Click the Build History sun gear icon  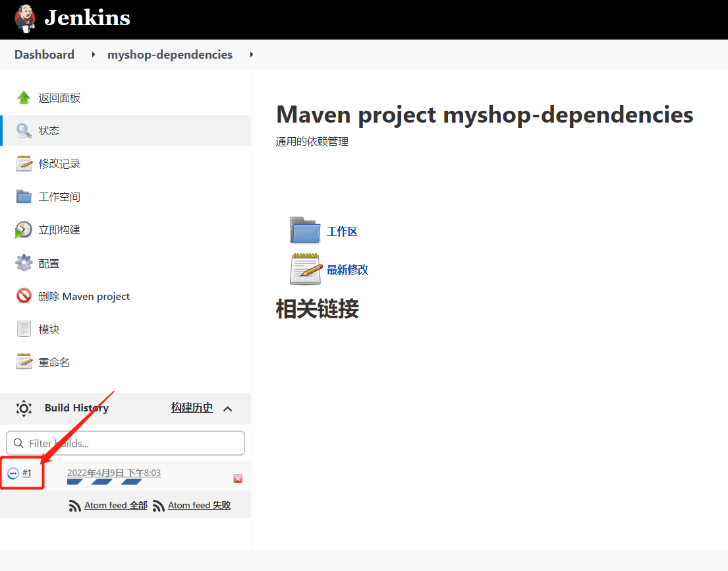(24, 408)
